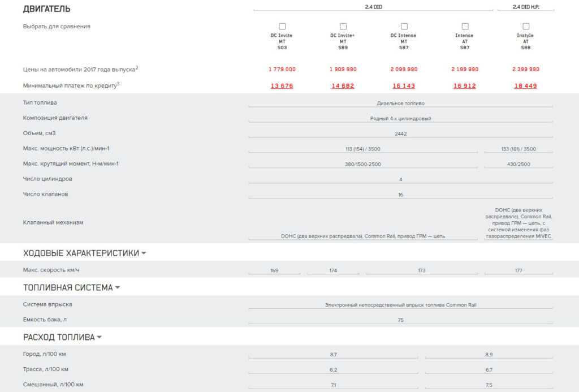Tick the DC Invite+ MT compare box
The height and width of the screenshot is (392, 579).
coord(343,26)
